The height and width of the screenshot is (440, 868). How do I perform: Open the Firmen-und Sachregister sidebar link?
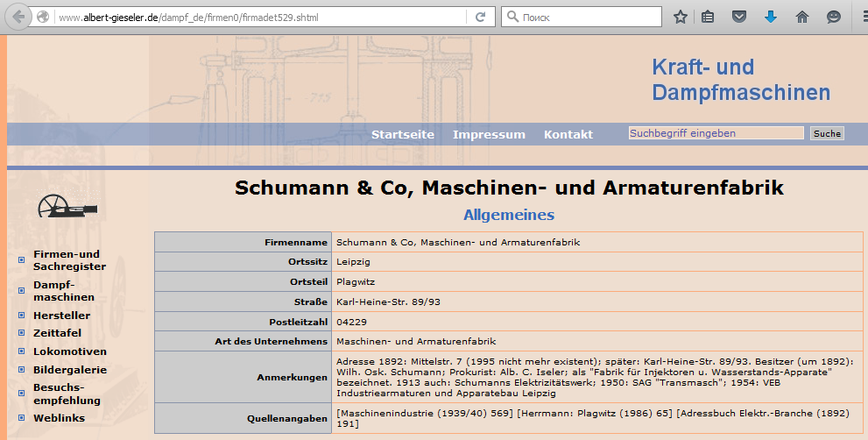tap(69, 260)
